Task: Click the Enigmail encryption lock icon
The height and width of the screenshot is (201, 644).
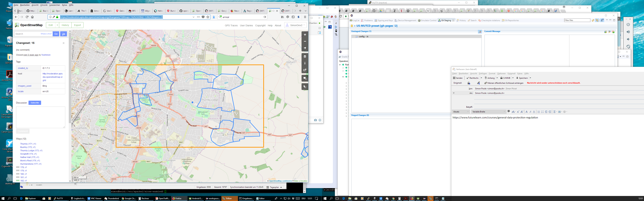Action: (x=469, y=83)
